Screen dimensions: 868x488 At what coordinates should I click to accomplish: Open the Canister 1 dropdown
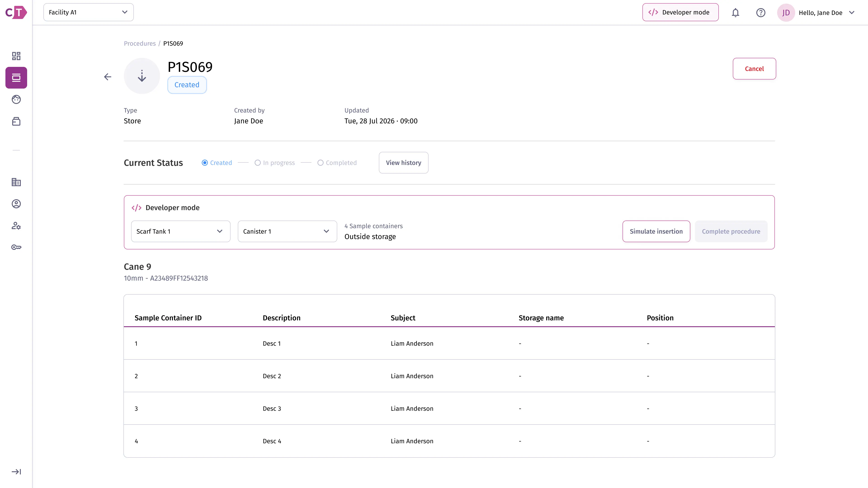pos(287,231)
